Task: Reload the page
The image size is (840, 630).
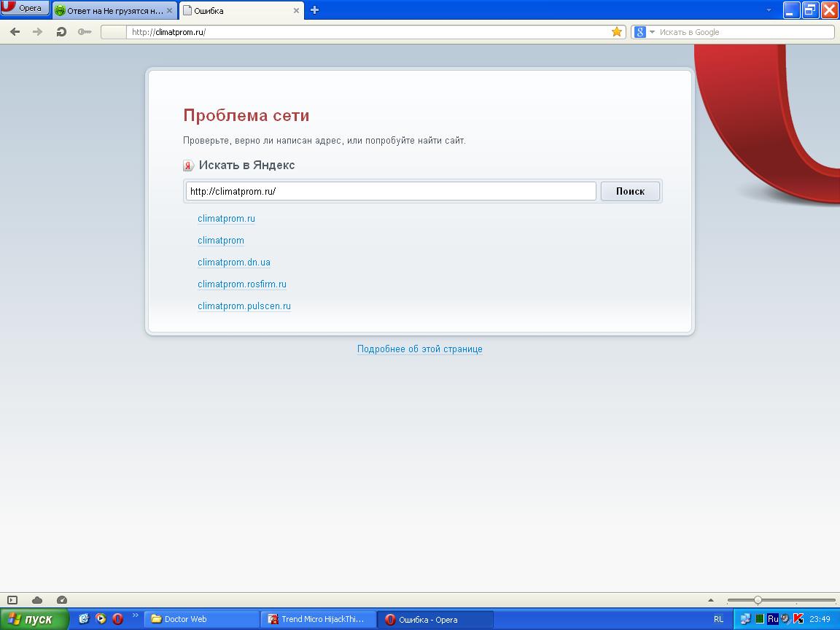Action: click(x=61, y=32)
